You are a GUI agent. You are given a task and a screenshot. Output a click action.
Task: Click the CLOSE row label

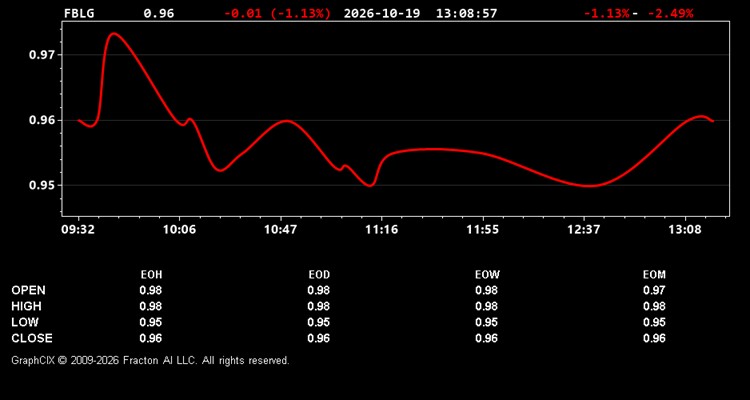(32, 338)
